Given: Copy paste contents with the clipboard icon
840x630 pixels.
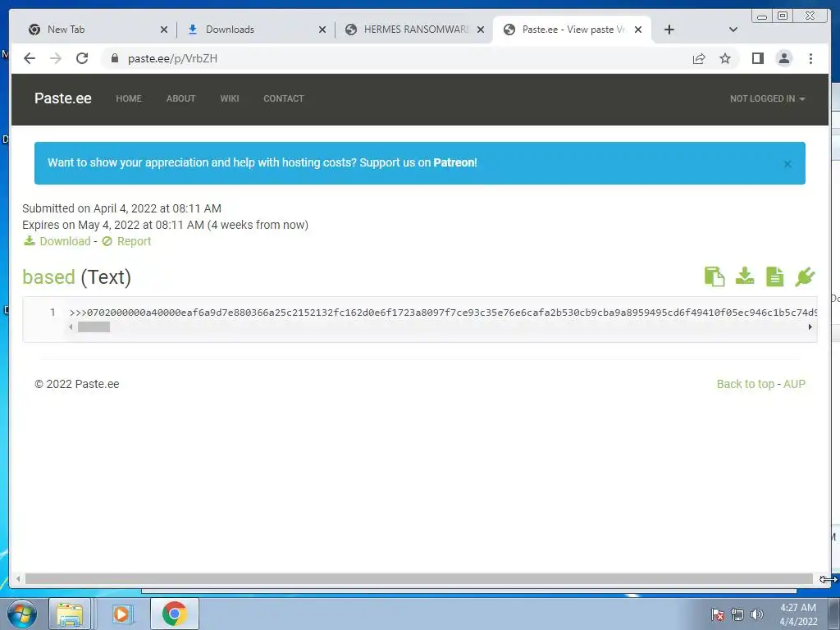Looking at the screenshot, I should pos(714,276).
